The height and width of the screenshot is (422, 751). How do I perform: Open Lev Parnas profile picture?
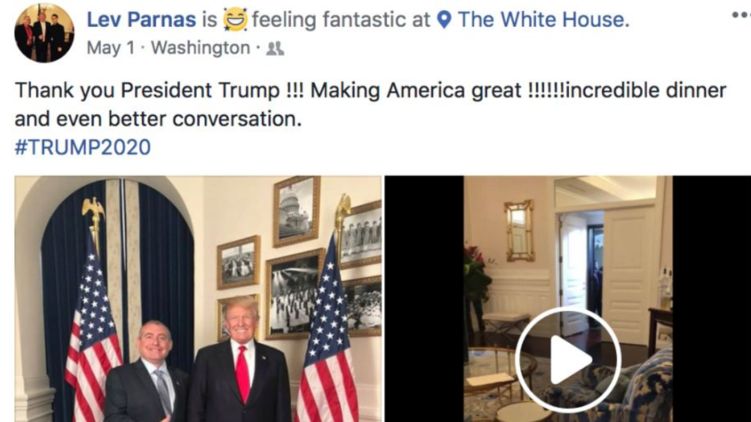tap(44, 33)
